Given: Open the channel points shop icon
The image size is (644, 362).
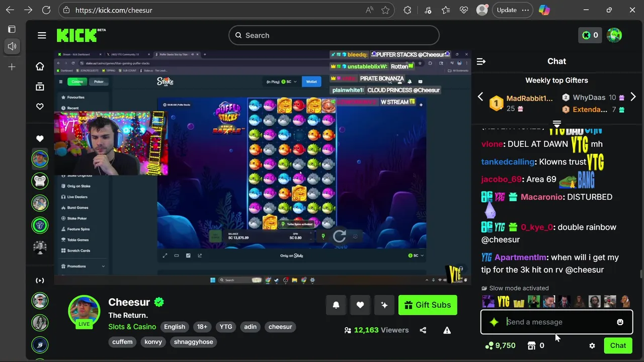Looking at the screenshot, I should tap(531, 346).
